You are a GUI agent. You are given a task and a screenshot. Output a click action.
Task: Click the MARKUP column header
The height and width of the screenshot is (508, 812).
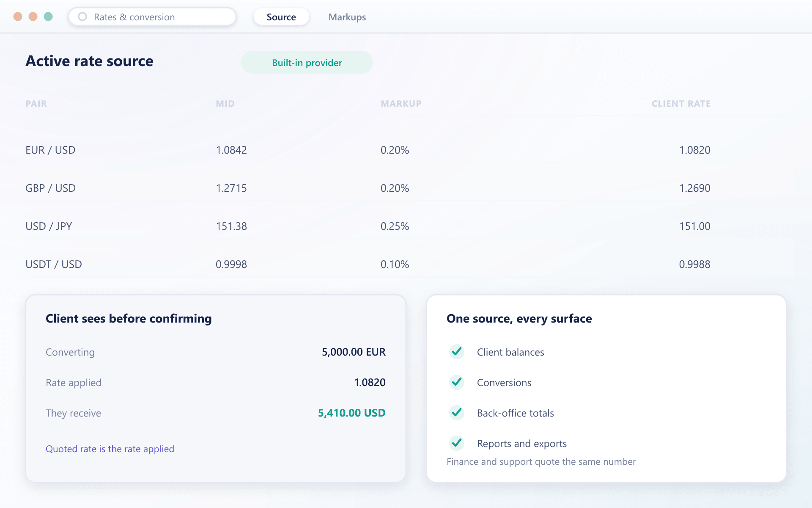(x=401, y=104)
